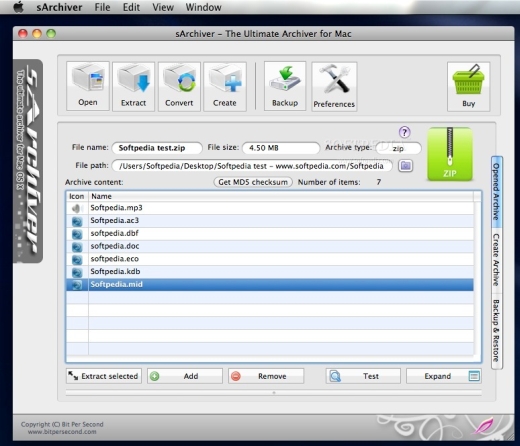
Task: Select the Softpedia.kdb row
Action: point(270,272)
